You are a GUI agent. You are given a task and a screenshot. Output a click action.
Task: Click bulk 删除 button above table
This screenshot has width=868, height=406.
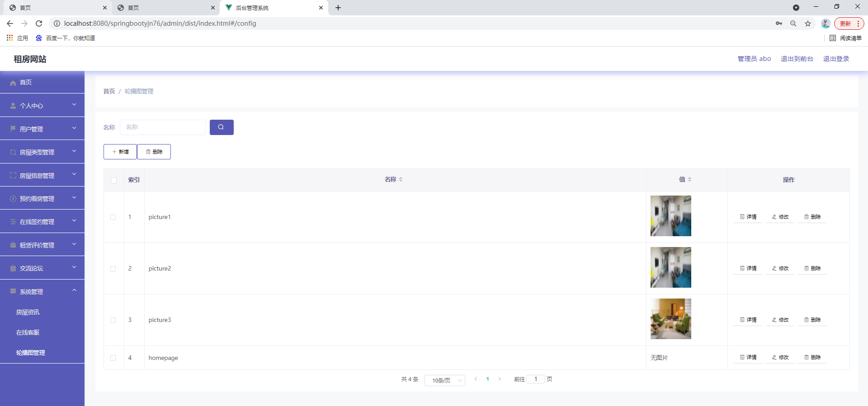point(154,152)
